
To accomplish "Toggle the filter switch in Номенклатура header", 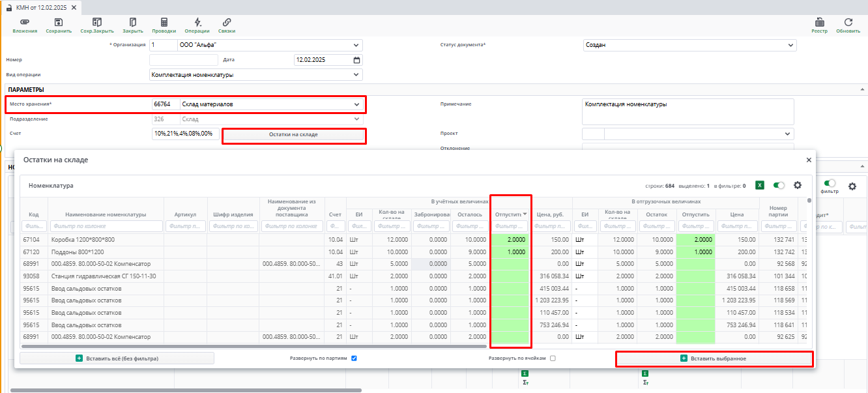I will pyautogui.click(x=779, y=185).
